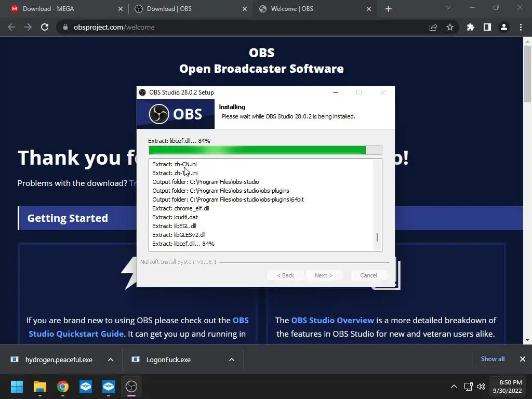Minimize the OBS Studio Setup window
The height and width of the screenshot is (399, 532).
coord(336,92)
